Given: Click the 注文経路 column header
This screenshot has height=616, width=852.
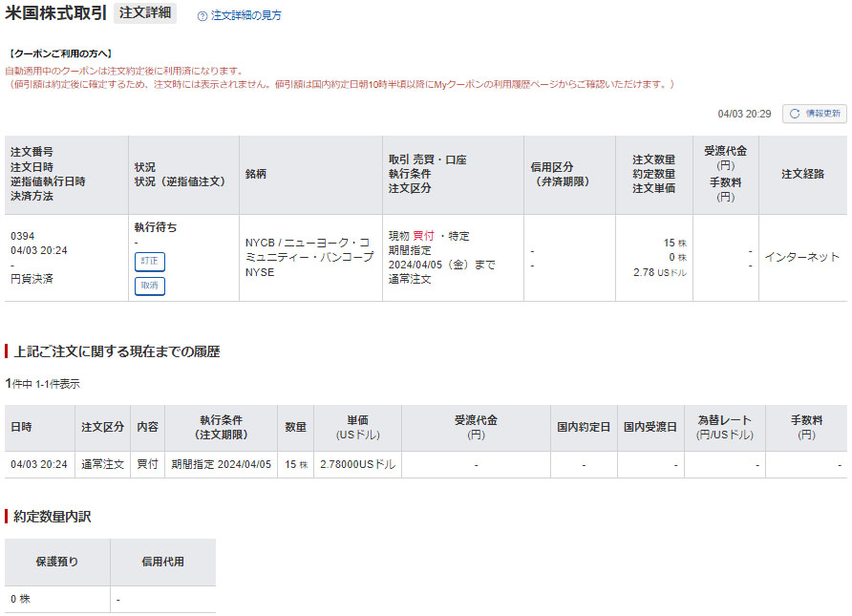Looking at the screenshot, I should [x=802, y=175].
